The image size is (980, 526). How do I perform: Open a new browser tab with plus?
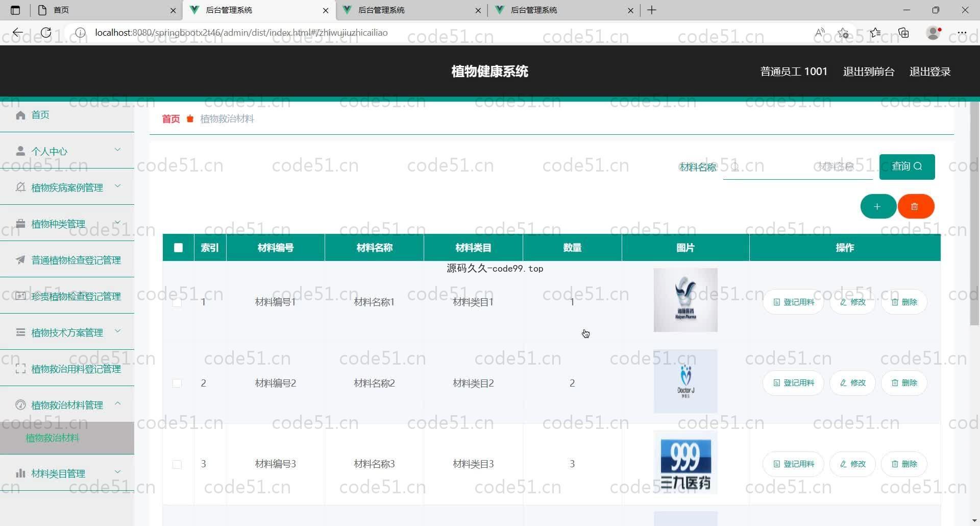(652, 10)
